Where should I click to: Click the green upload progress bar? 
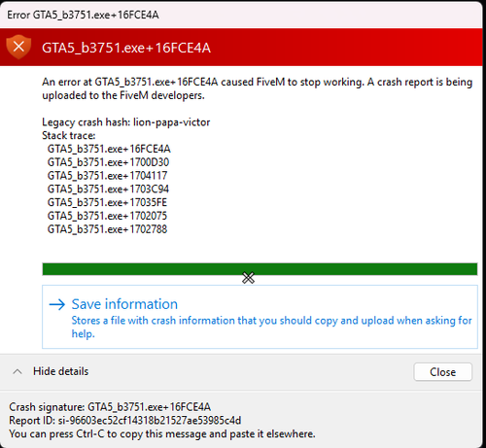click(260, 269)
